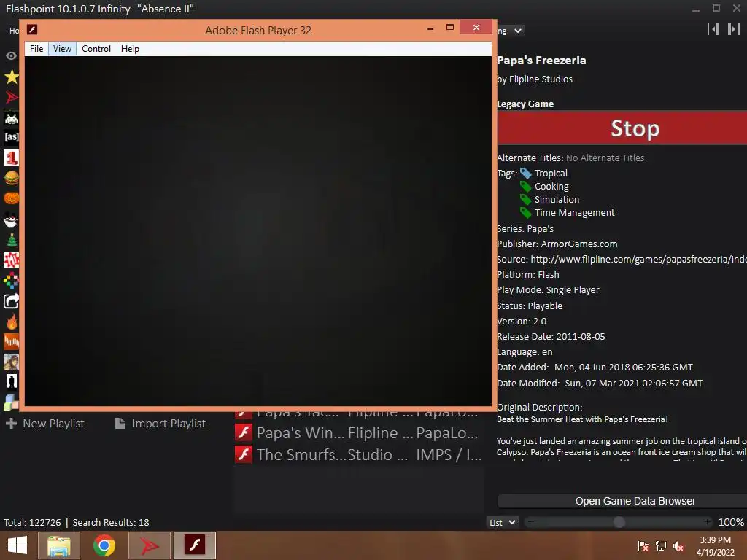Image resolution: width=747 pixels, height=560 pixels.
Task: Select the black silhouette playlist icon
Action: click(x=12, y=382)
